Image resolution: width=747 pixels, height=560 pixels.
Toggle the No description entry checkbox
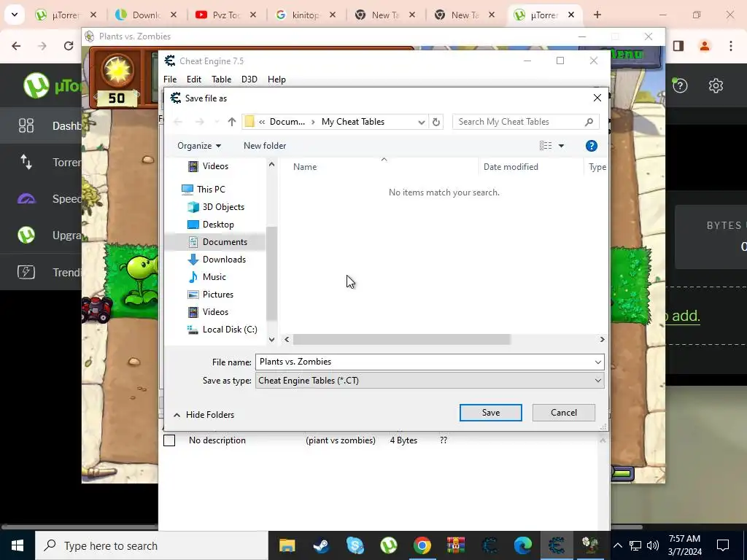[169, 440]
